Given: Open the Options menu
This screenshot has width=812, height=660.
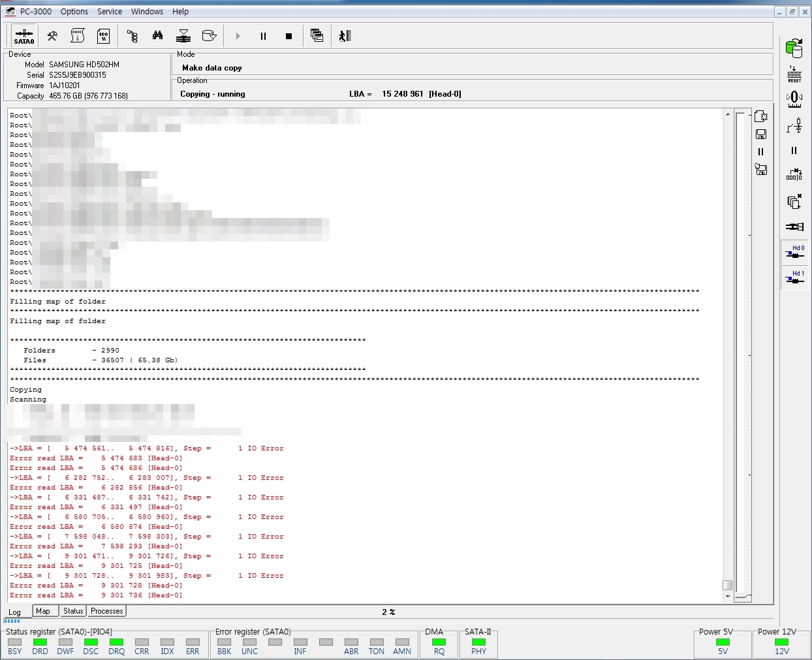Looking at the screenshot, I should coord(74,12).
